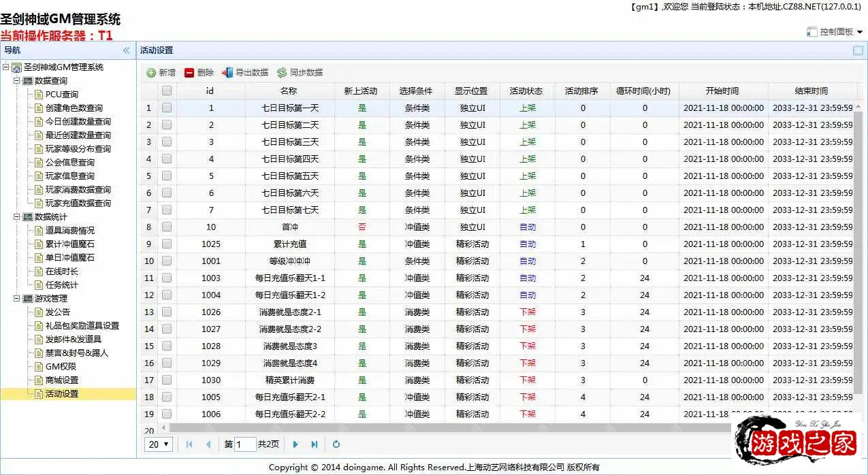Collapse the 导航 panel with double-arrow icon
868x475 pixels.
[126, 50]
